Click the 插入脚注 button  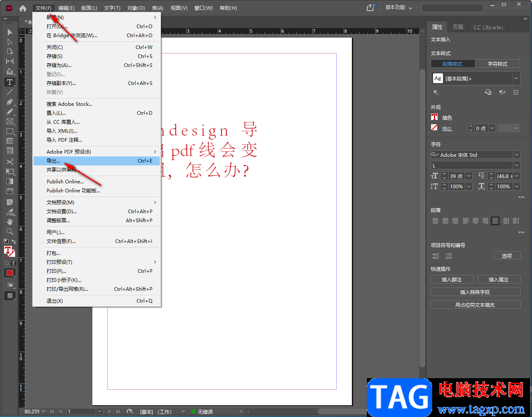coord(452,279)
